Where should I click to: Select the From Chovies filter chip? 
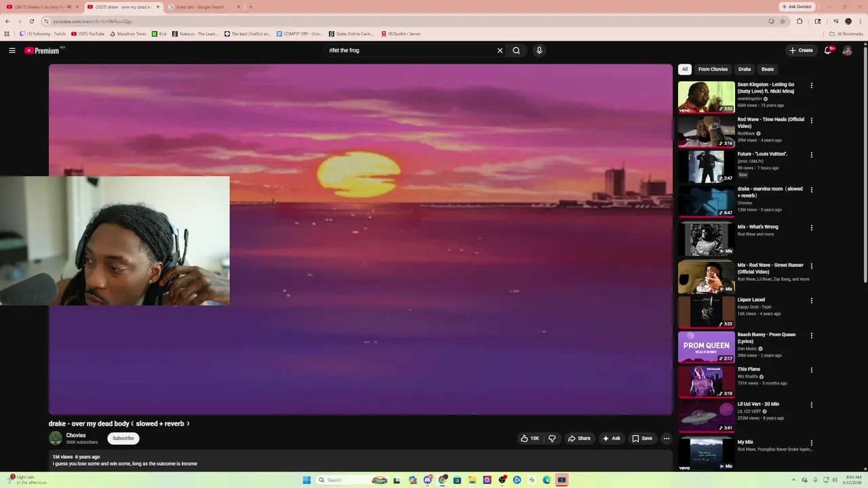click(713, 69)
